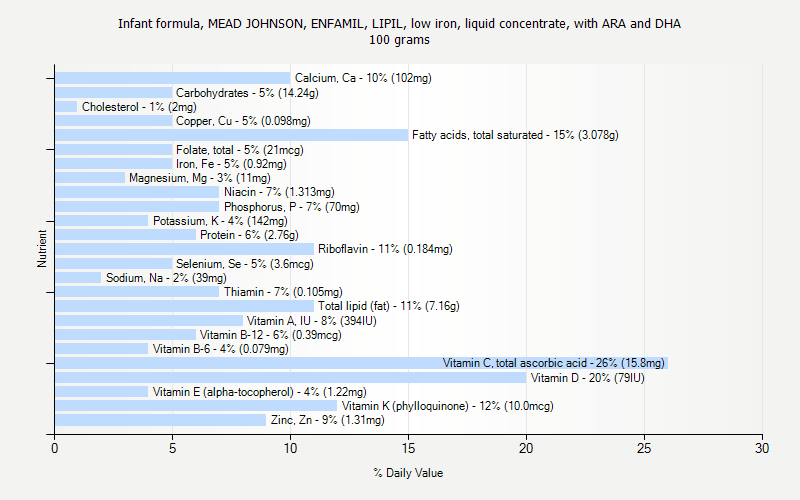The image size is (800, 500).
Task: Click the Vitamin K (phylloquinone) - 12% label
Action: (x=447, y=406)
